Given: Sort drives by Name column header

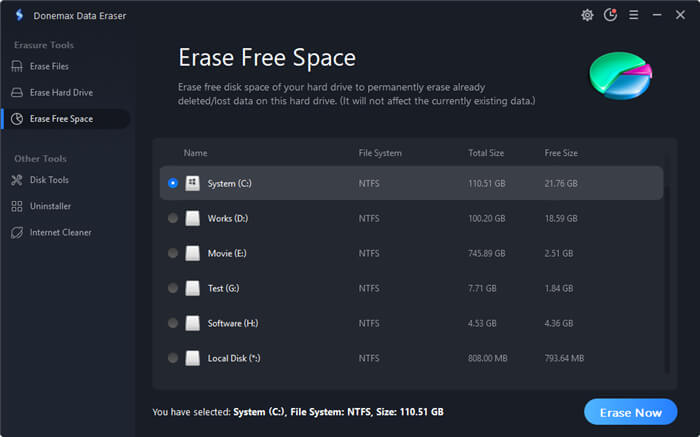Looking at the screenshot, I should [x=195, y=153].
